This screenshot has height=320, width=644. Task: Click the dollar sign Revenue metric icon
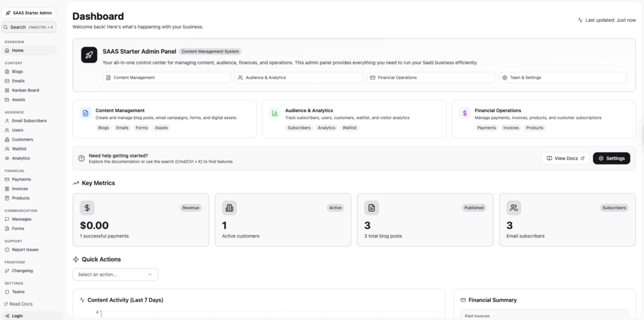pyautogui.click(x=87, y=207)
